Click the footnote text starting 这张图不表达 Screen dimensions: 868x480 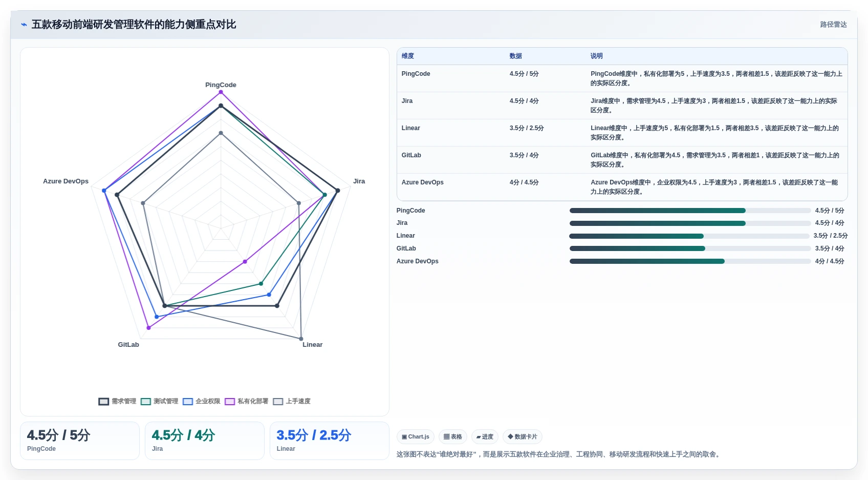click(x=559, y=454)
